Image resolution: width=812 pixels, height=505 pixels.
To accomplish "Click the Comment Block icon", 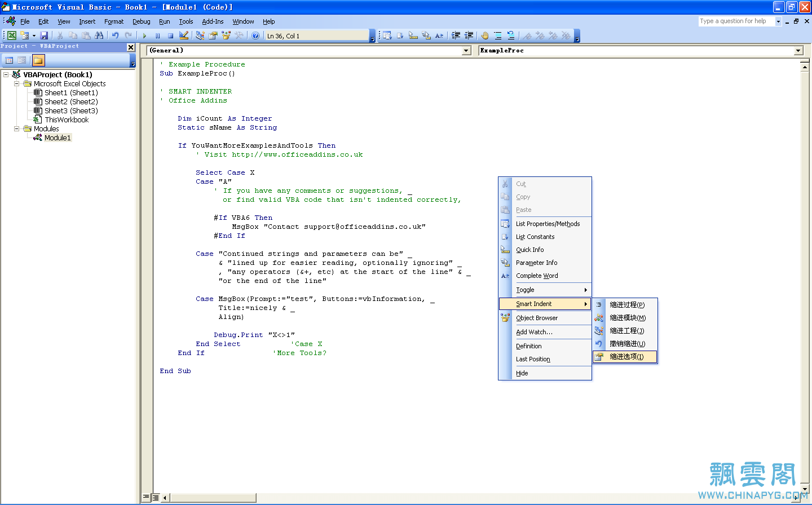I will [498, 35].
